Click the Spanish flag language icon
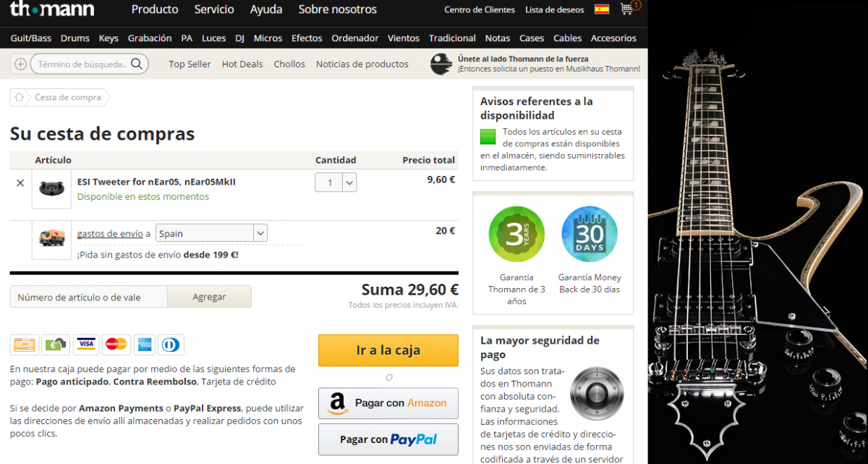The height and width of the screenshot is (464, 868). 601,9
